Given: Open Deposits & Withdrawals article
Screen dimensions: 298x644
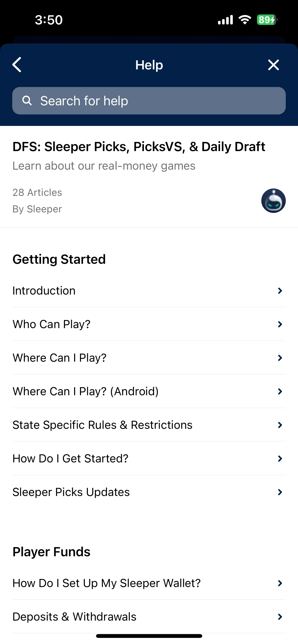Looking at the screenshot, I should tap(149, 617).
